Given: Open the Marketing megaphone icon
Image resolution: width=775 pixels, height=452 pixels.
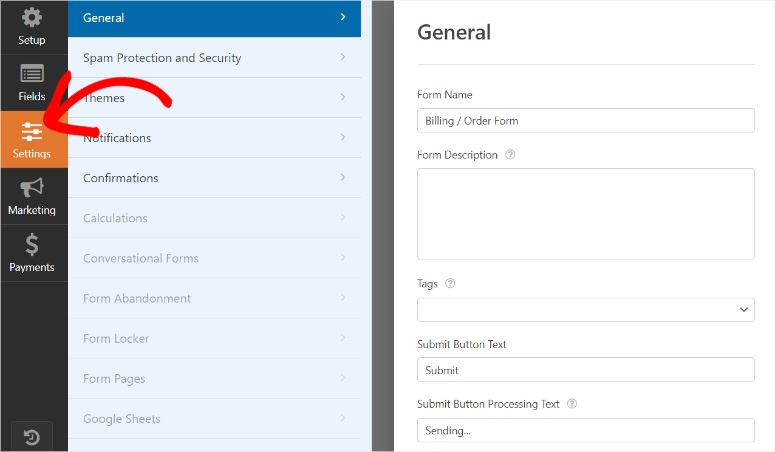Looking at the screenshot, I should pos(32,188).
